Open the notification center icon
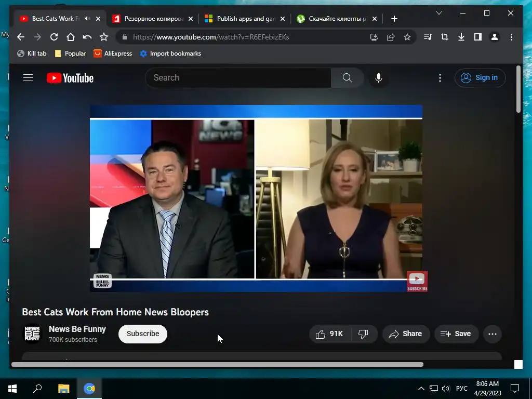 coord(515,389)
